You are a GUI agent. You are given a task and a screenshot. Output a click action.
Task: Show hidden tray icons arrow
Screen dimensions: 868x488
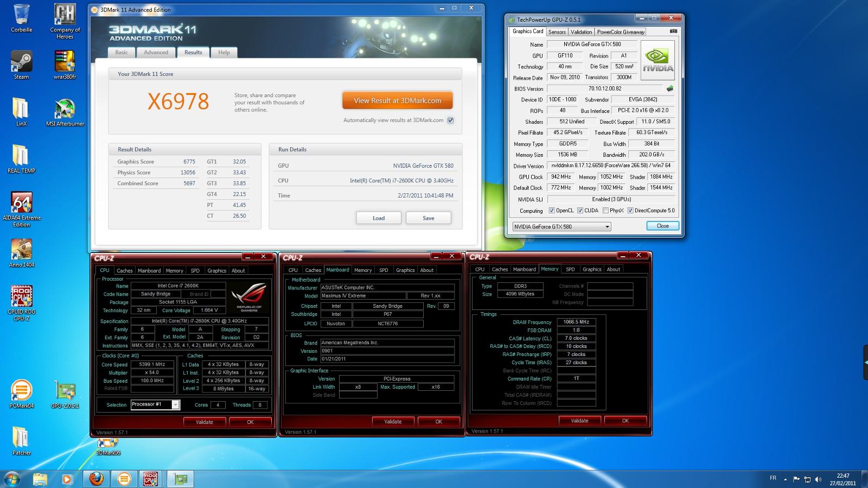784,479
